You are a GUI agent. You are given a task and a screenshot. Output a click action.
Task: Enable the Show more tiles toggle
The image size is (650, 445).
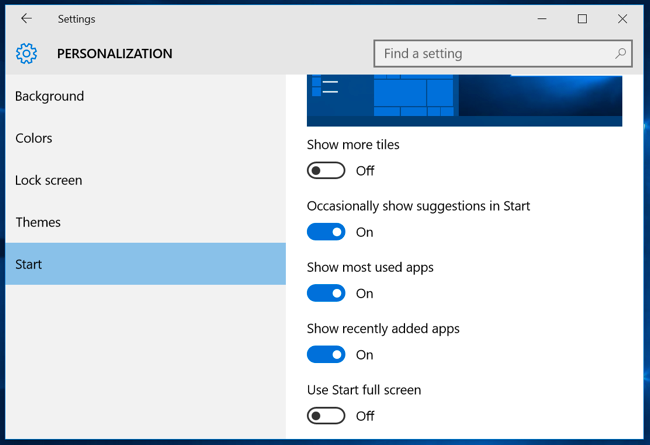326,170
